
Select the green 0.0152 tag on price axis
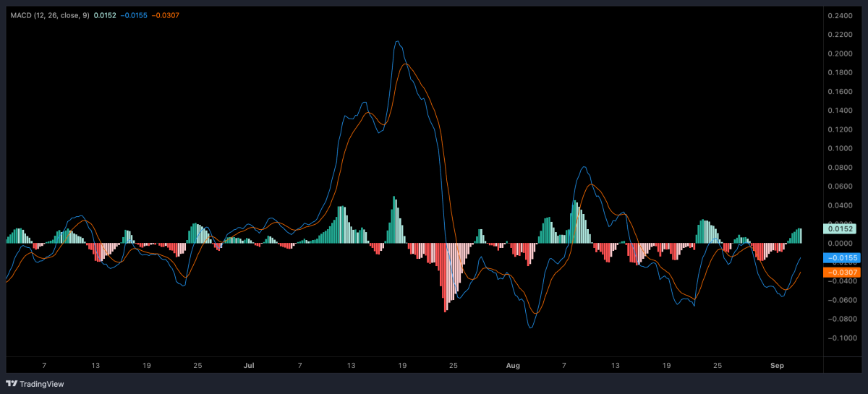click(x=840, y=228)
